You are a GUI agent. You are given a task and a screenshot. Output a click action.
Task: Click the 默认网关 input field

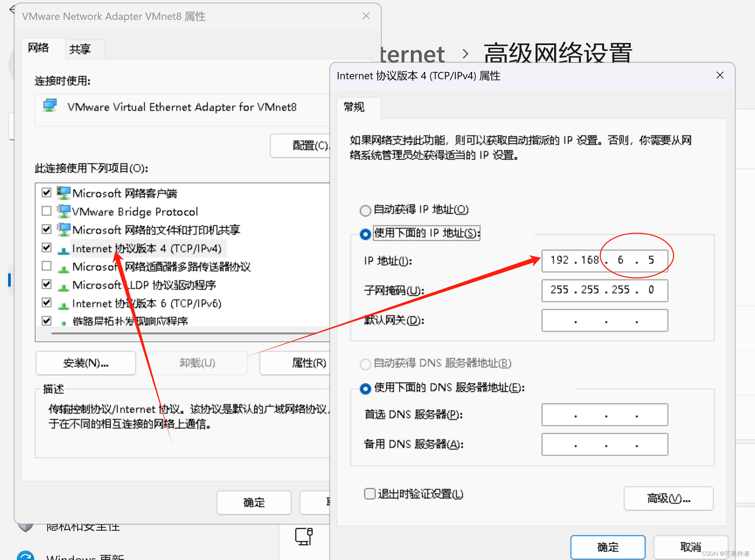604,320
